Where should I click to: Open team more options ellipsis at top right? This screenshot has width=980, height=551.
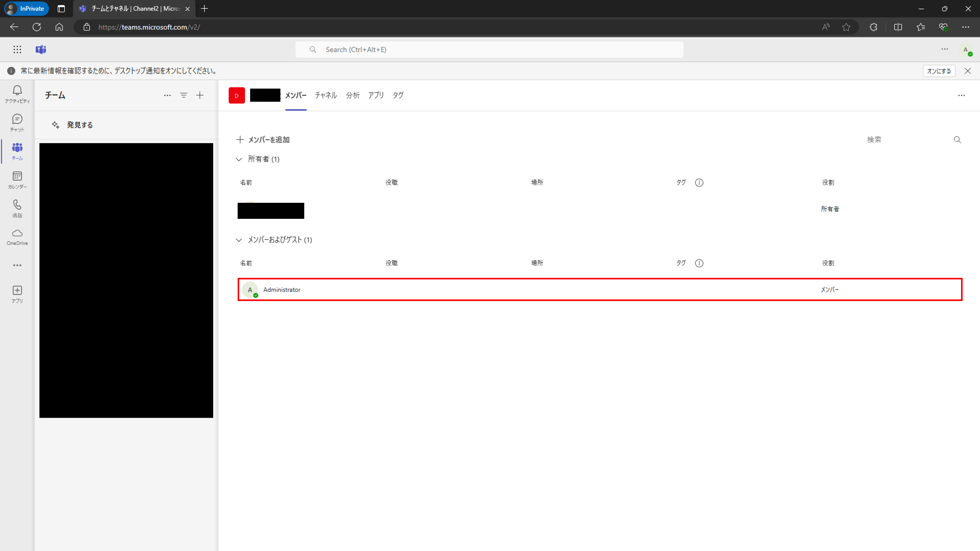[x=961, y=96]
